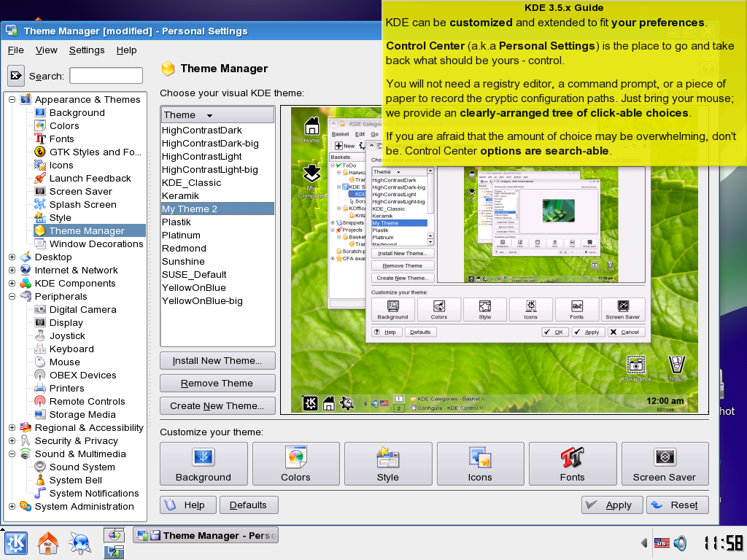
Task: Click the Apply button
Action: point(612,505)
